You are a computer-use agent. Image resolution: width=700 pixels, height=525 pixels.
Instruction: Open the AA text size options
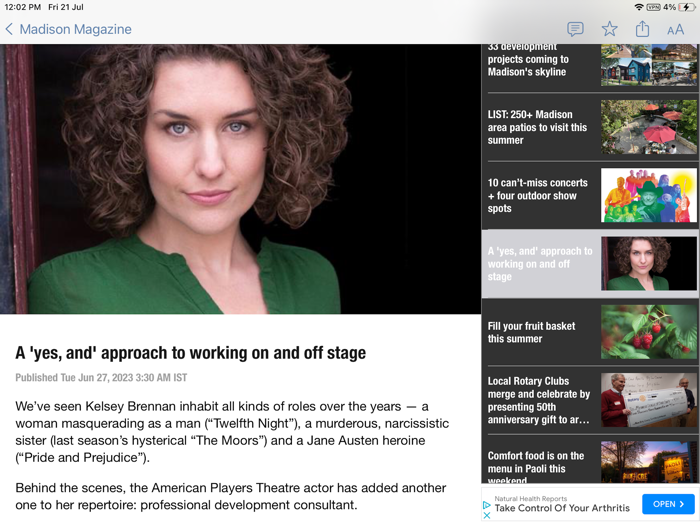[x=675, y=30]
